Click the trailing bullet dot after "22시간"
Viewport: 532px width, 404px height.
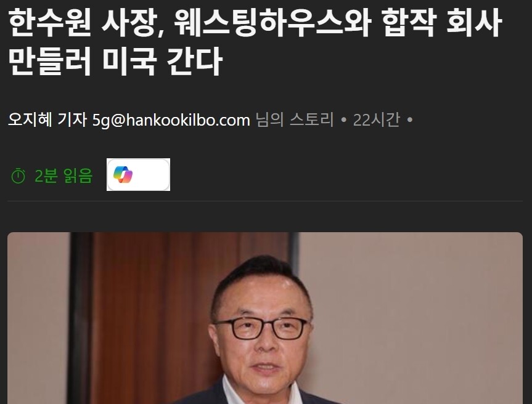(409, 120)
